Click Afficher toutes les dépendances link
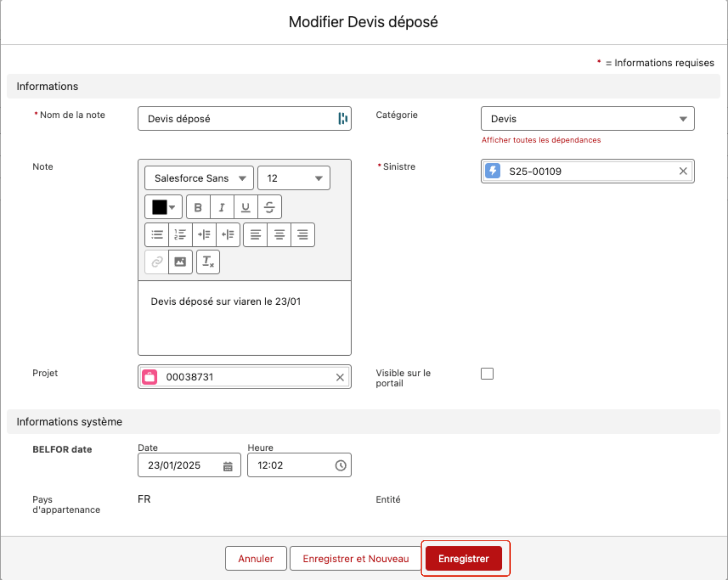Screen dimensions: 728x580 [x=541, y=140]
